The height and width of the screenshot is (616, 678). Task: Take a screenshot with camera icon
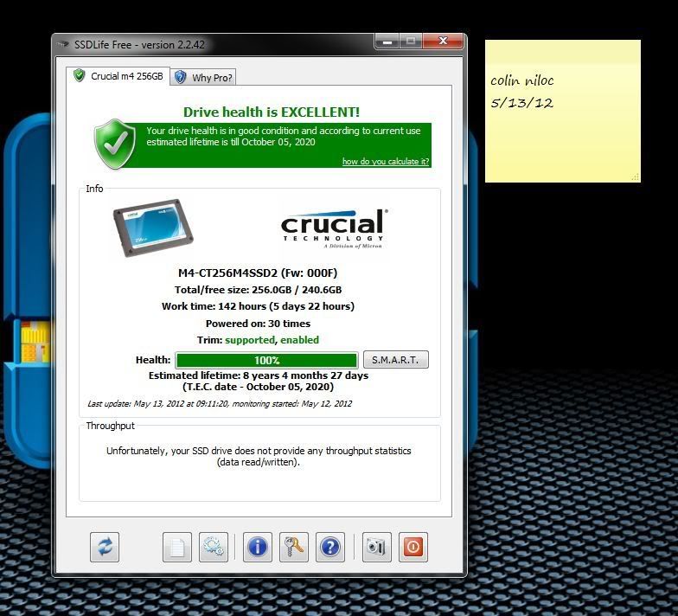pyautogui.click(x=377, y=547)
